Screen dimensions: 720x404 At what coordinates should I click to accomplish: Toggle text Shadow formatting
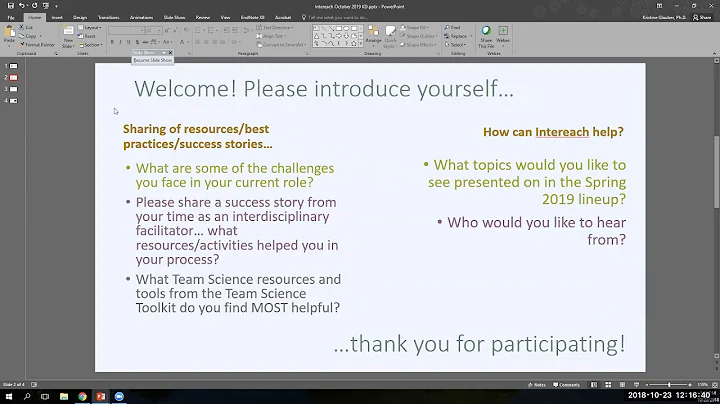137,42
